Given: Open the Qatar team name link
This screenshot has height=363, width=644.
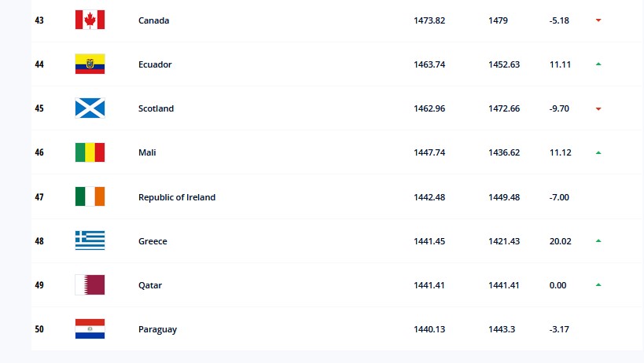Looking at the screenshot, I should (149, 285).
